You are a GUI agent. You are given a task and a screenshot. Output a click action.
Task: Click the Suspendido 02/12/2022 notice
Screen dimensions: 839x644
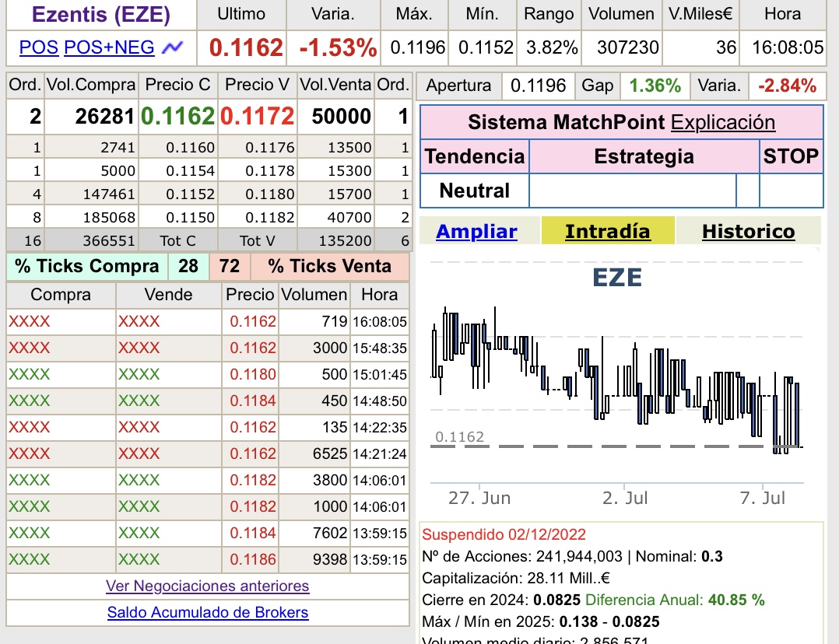click(504, 535)
